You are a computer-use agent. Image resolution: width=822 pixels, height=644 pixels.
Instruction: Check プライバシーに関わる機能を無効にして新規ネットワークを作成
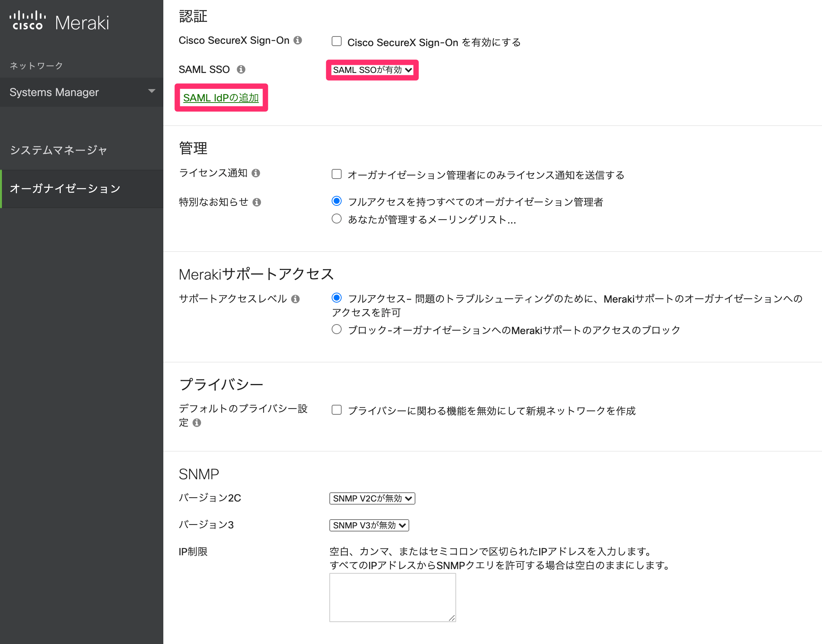[x=337, y=410]
